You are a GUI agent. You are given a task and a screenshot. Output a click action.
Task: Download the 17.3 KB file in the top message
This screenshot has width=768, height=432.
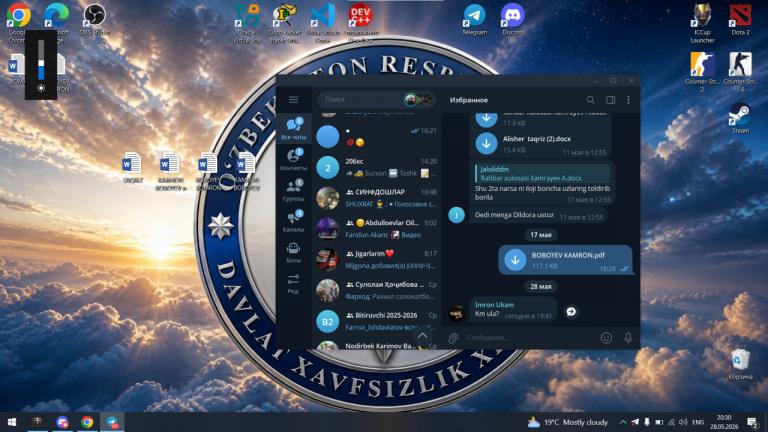(486, 119)
